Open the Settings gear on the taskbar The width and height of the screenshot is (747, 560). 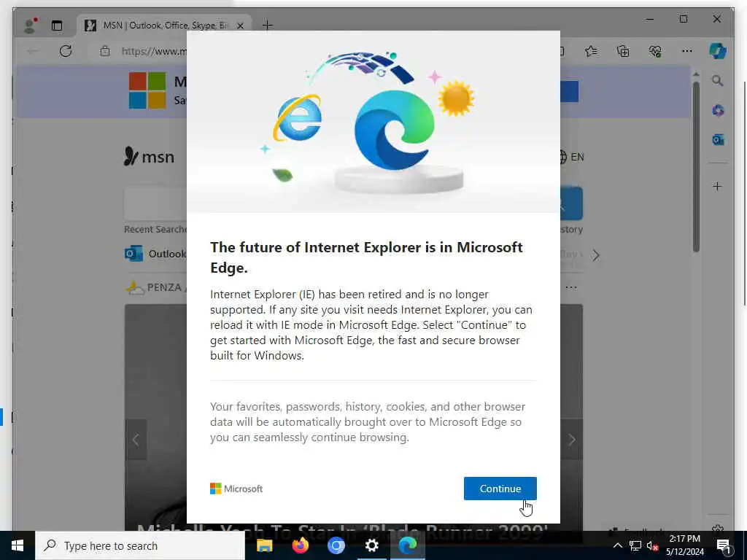[371, 545]
